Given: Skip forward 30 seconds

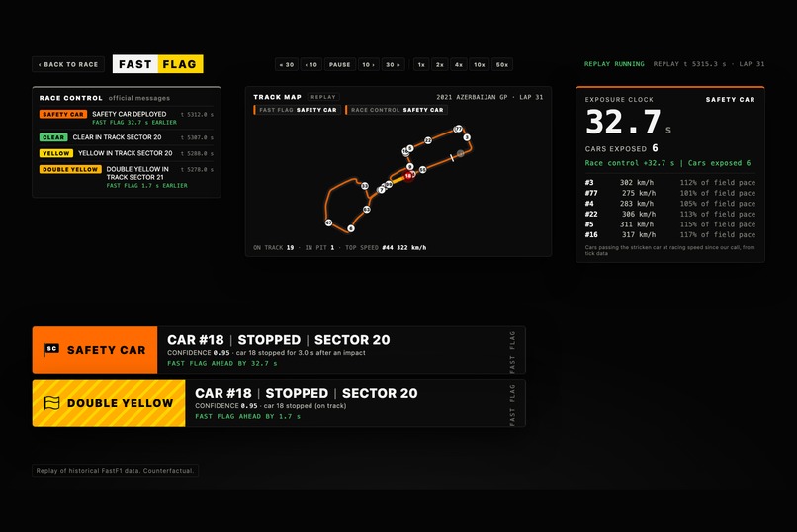Looking at the screenshot, I should coord(393,65).
